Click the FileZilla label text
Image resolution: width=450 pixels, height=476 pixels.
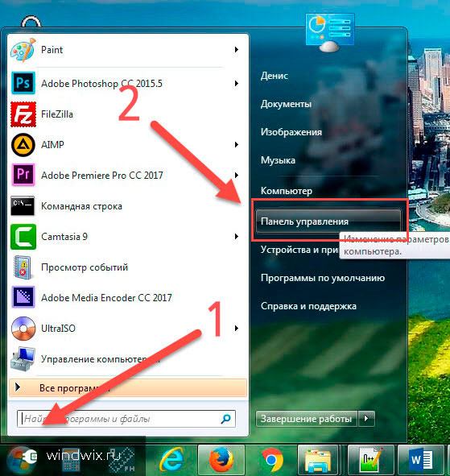(x=57, y=114)
